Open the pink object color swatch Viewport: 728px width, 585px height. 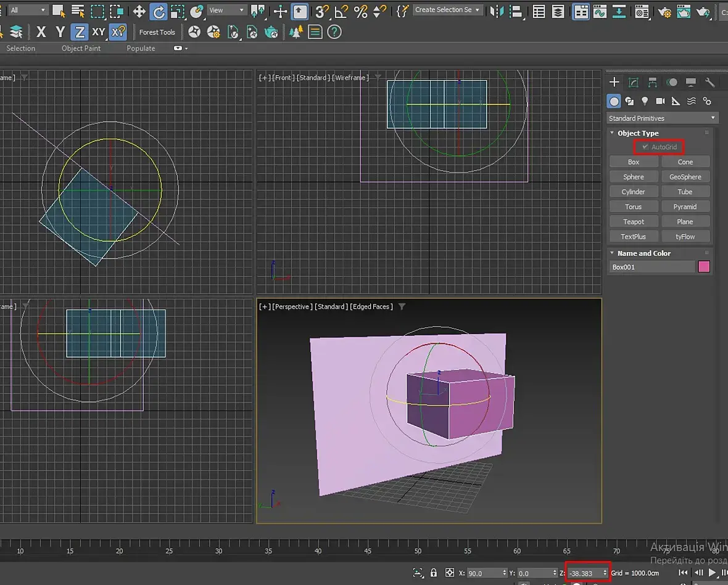click(x=704, y=267)
